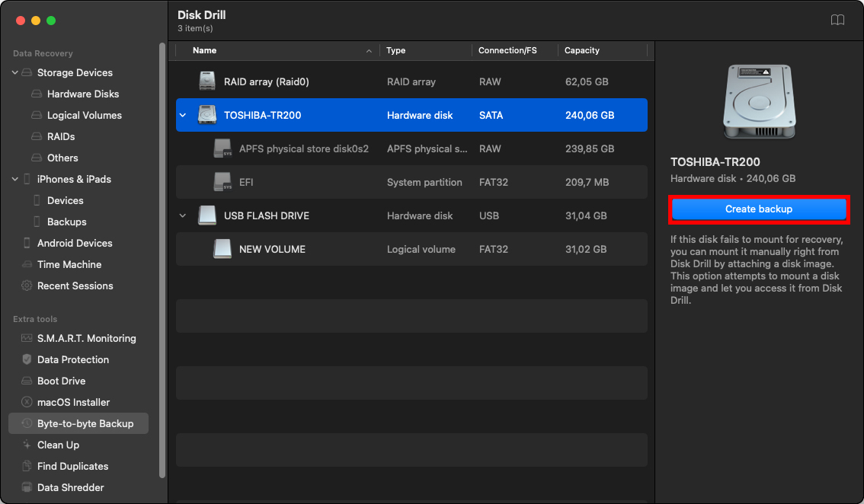Click the RAIDs sidebar icon

tap(37, 136)
